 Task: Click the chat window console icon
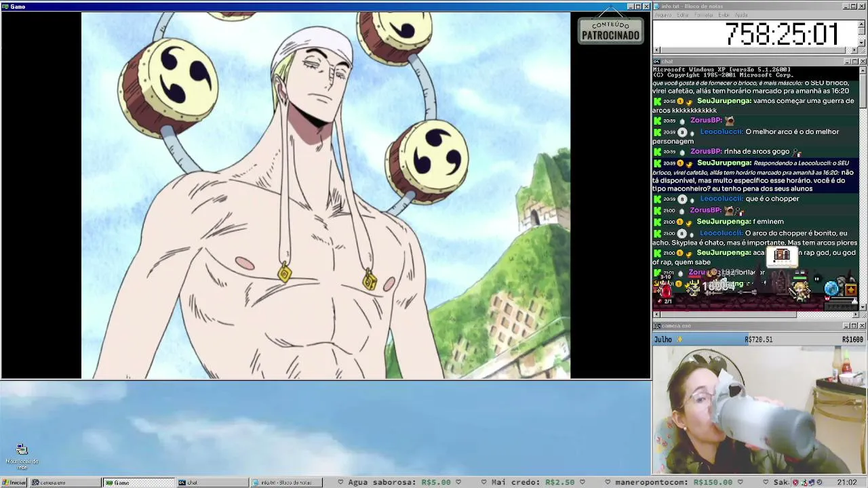pyautogui.click(x=657, y=62)
